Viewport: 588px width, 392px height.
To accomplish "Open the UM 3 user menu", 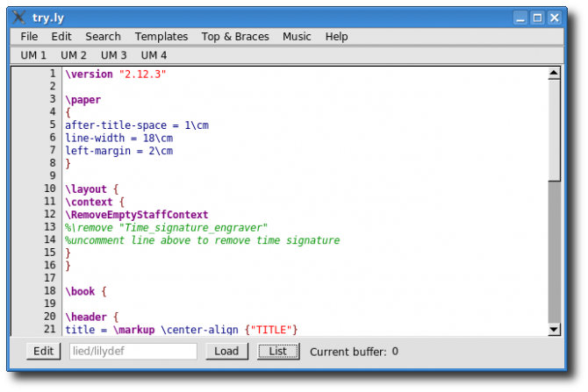I will [x=113, y=55].
